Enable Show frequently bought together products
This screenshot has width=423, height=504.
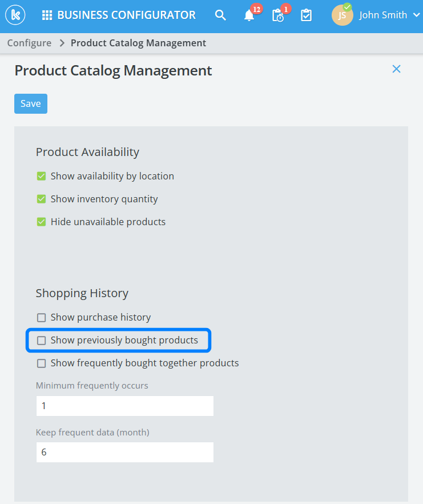(41, 363)
